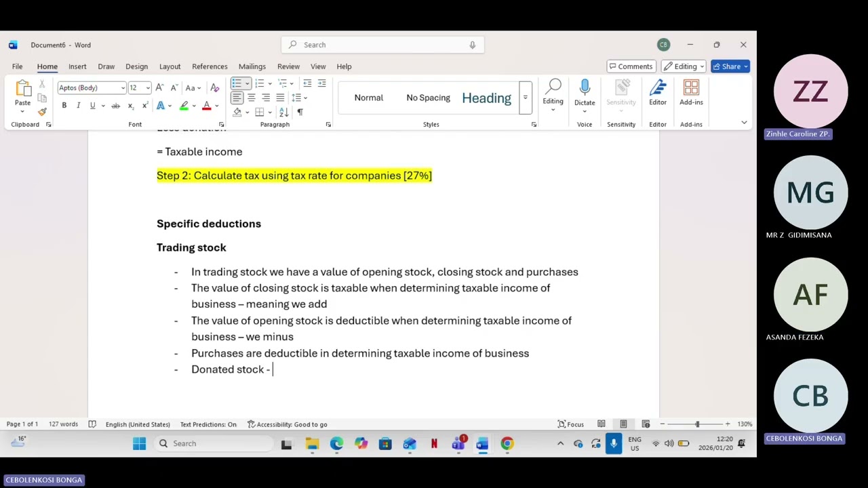Image resolution: width=868 pixels, height=488 pixels.
Task: Switch to the References tab
Action: click(210, 66)
